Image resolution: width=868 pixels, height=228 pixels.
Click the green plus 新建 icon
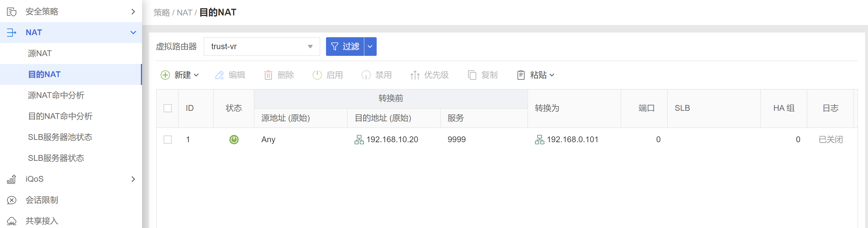(165, 75)
